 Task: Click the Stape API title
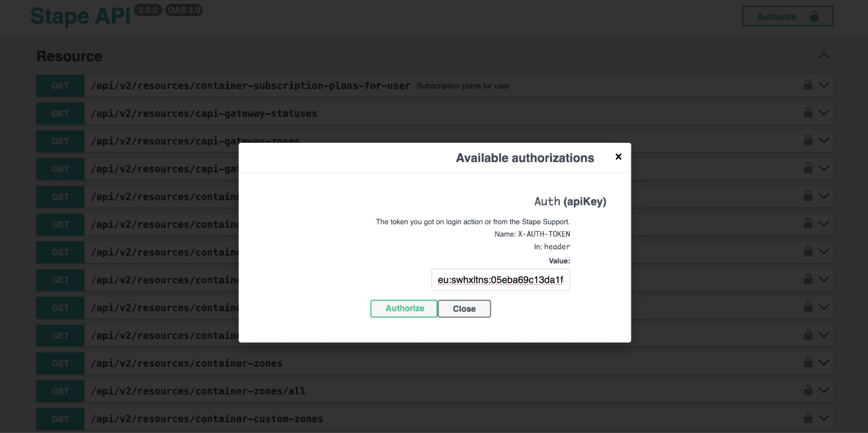[x=80, y=16]
